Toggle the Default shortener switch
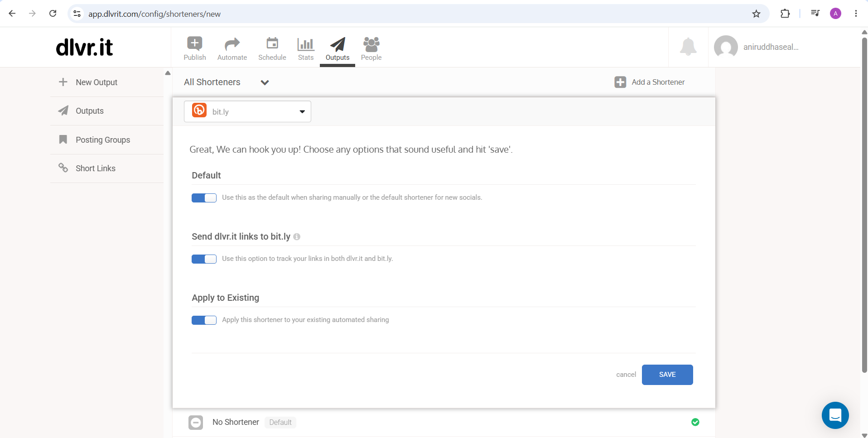Screen dimensions: 868x438 204,198
